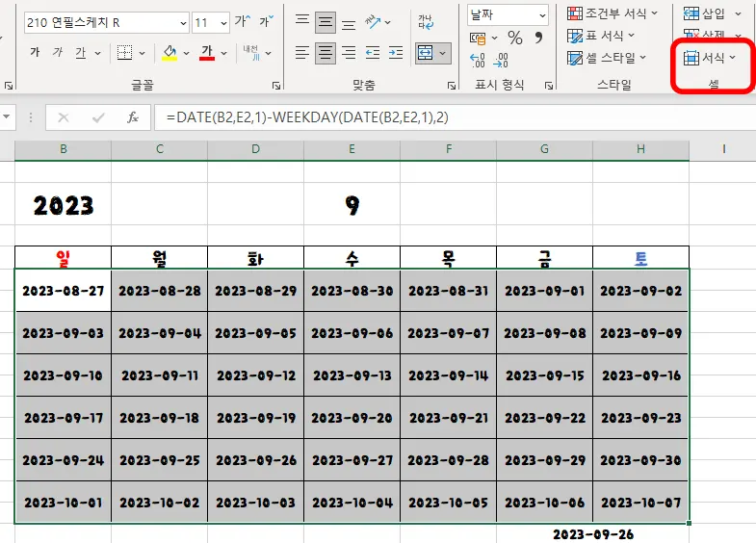Toggle middle vertical alignment

pyautogui.click(x=326, y=22)
